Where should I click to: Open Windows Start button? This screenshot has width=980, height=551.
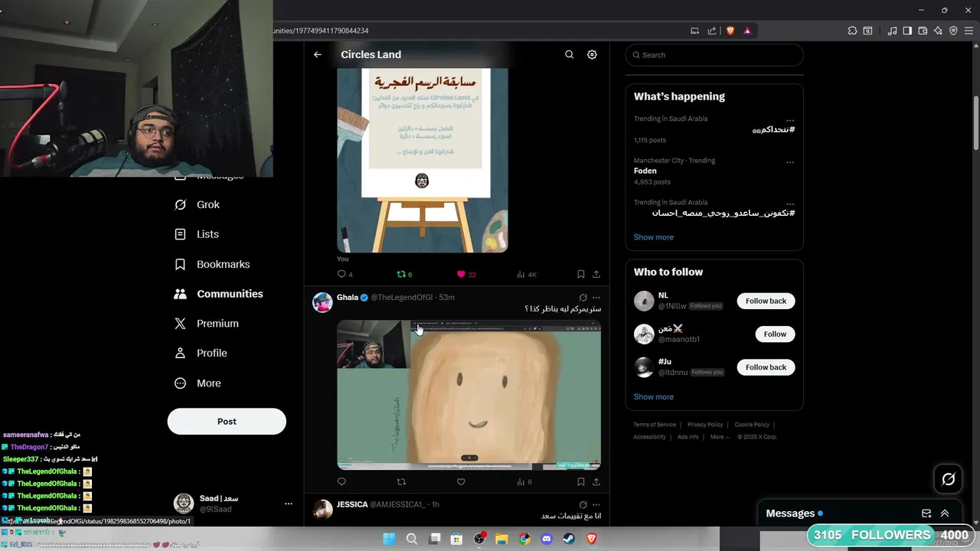(389, 539)
